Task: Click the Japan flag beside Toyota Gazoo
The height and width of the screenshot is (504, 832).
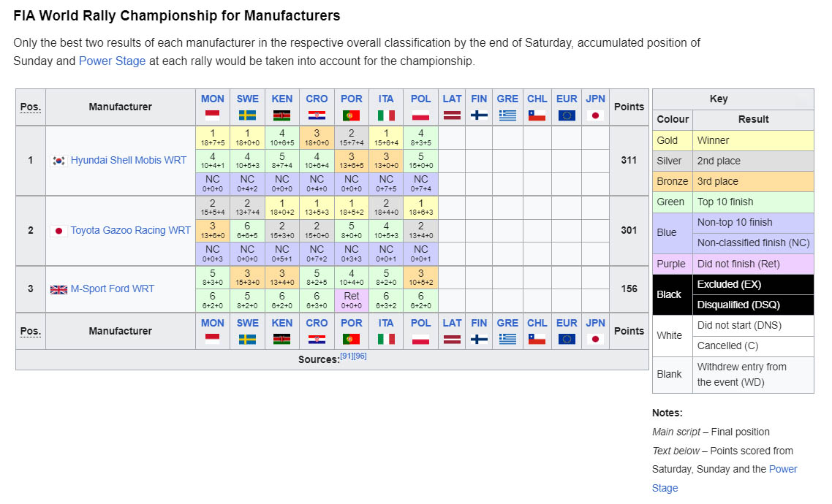Action: (x=58, y=231)
